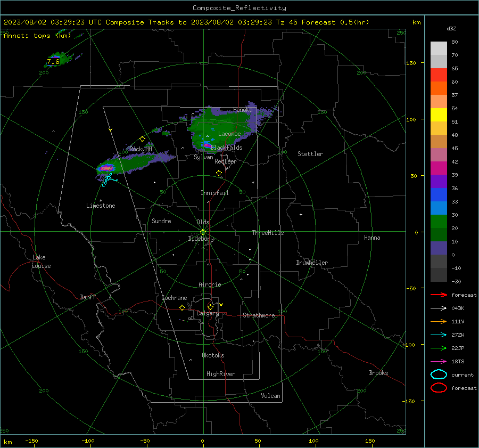Select the green swatch between 30 and 20
This screenshot has height=448, width=479.
pos(439,222)
